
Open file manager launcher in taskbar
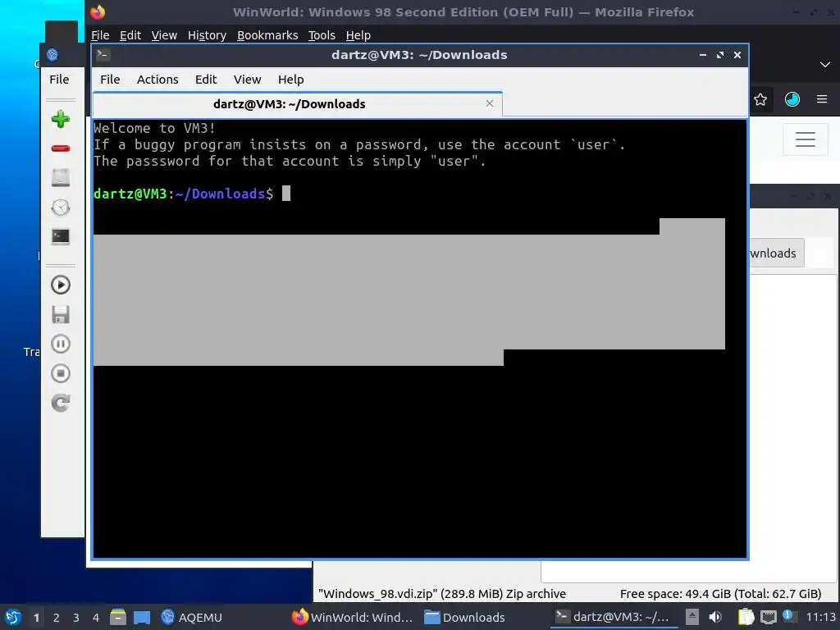tap(118, 617)
